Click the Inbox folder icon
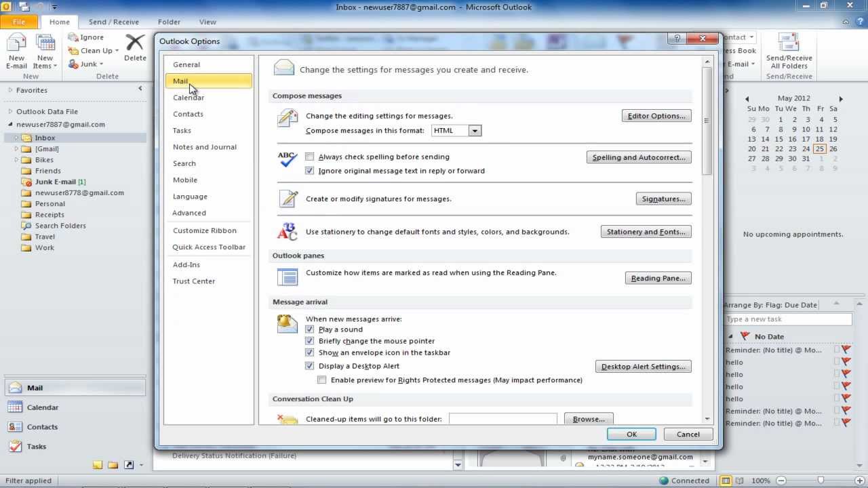The height and width of the screenshot is (488, 868). [26, 138]
